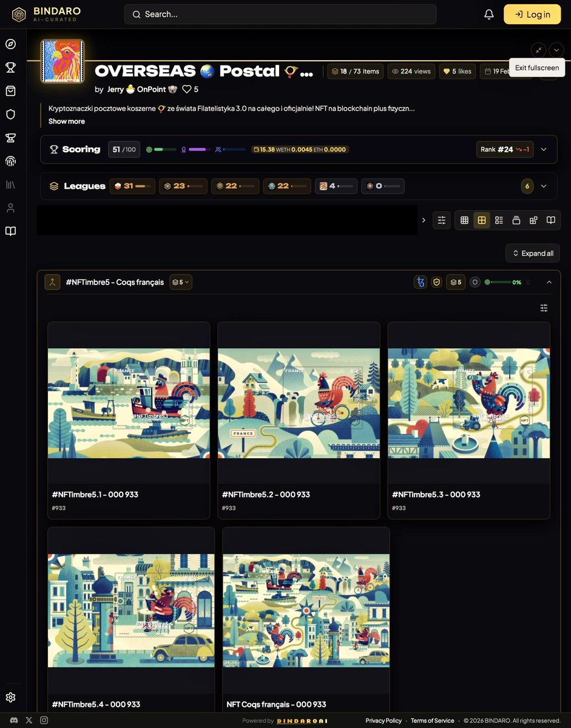The width and height of the screenshot is (571, 728).
Task: Click the heart like icon beside author
Action: click(x=187, y=89)
